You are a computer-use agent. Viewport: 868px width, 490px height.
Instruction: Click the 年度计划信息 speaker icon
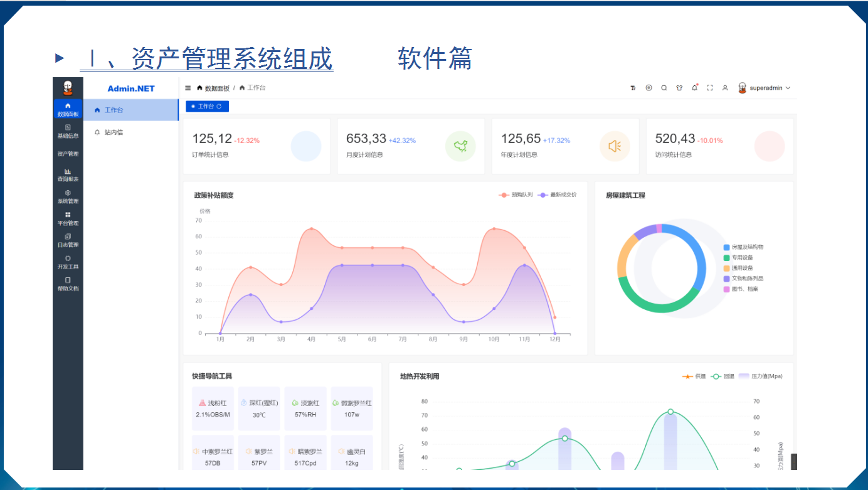click(615, 146)
